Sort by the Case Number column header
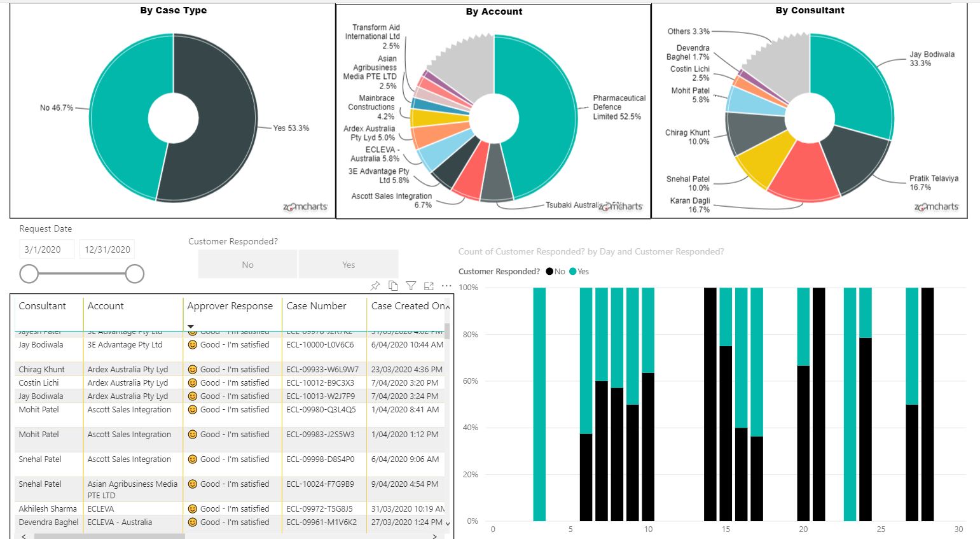Screen dimensions: 980x539 [316, 306]
